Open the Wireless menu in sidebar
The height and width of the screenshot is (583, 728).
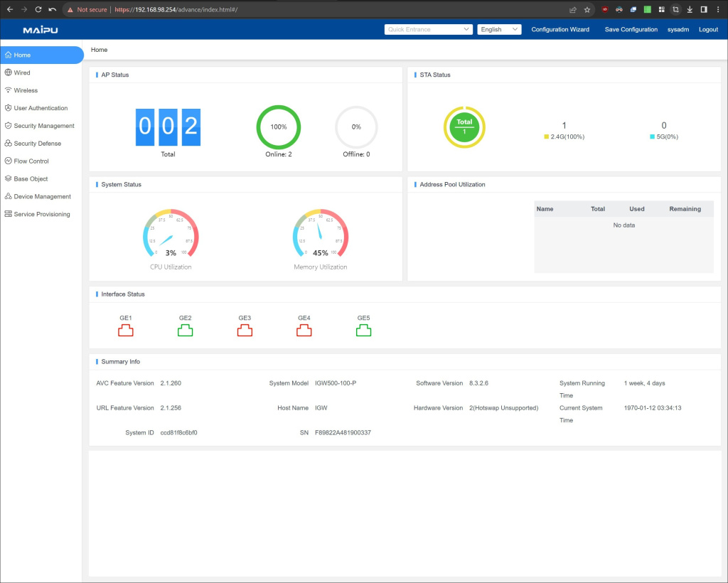click(x=41, y=90)
